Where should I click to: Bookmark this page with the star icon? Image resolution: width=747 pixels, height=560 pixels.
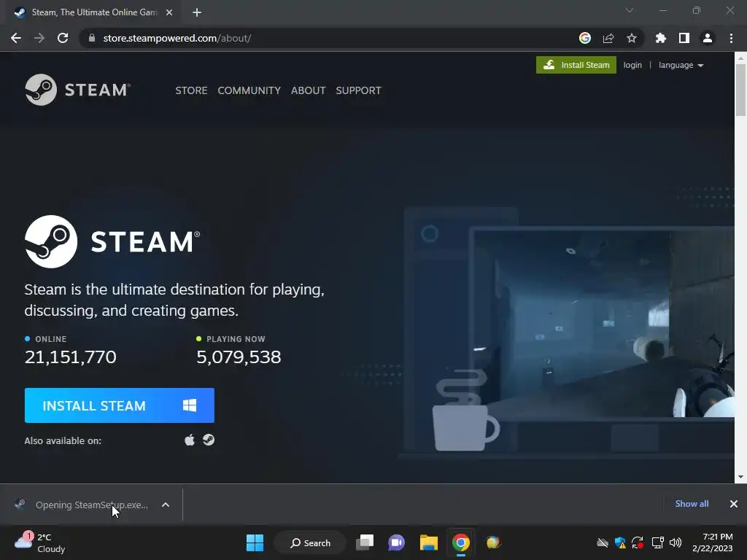(632, 38)
